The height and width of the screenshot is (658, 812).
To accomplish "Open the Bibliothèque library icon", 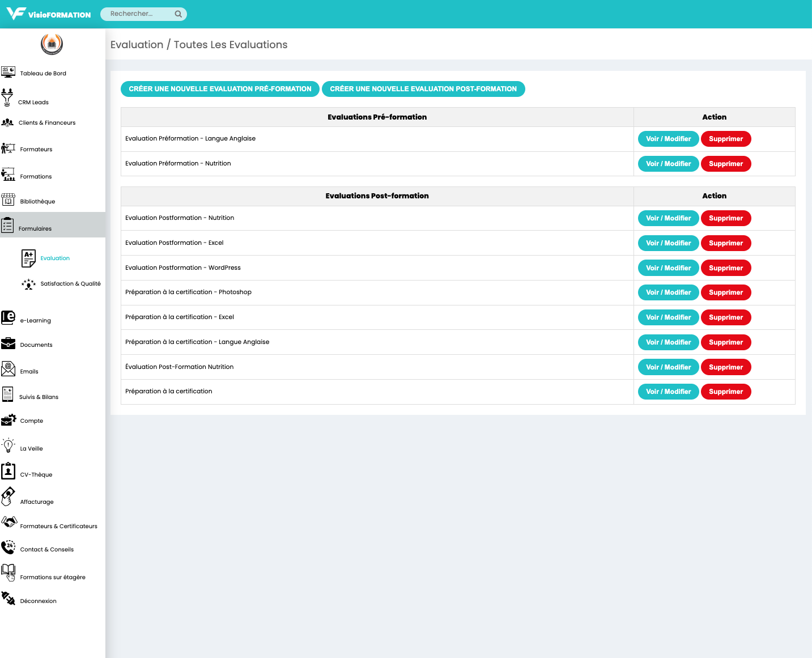I will 8,199.
